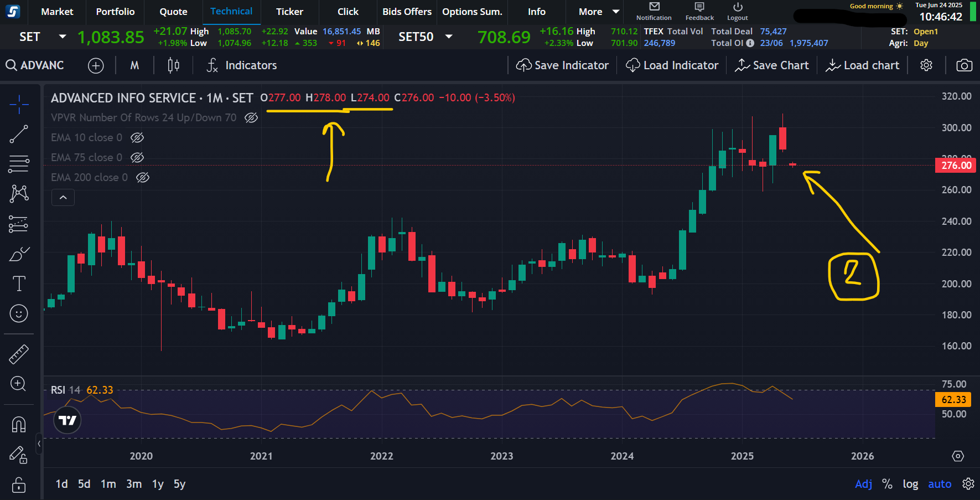
Task: Open the go-to-date target icon
Action: coord(958,456)
